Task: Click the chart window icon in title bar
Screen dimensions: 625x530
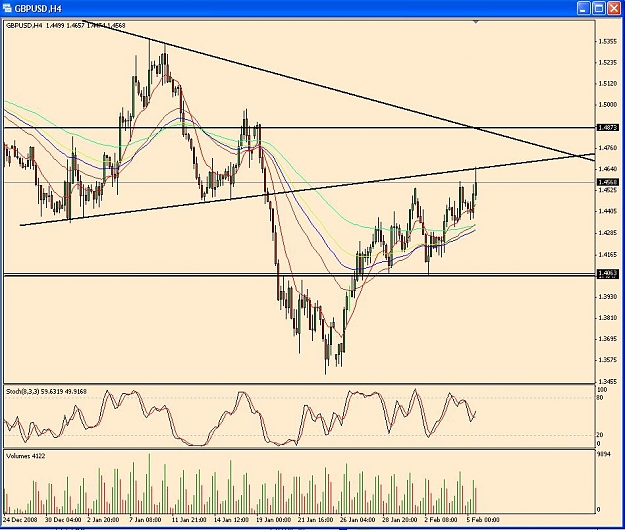Action: tap(7, 8)
